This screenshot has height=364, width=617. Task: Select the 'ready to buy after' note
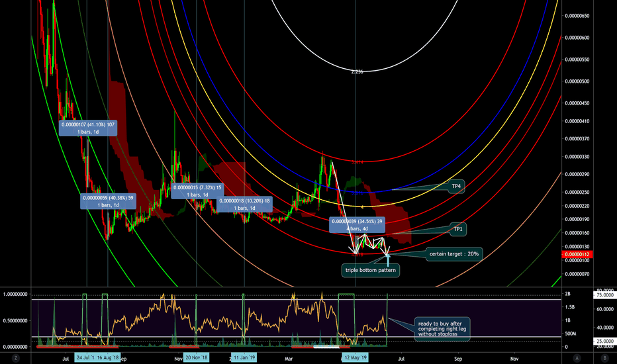point(442,328)
